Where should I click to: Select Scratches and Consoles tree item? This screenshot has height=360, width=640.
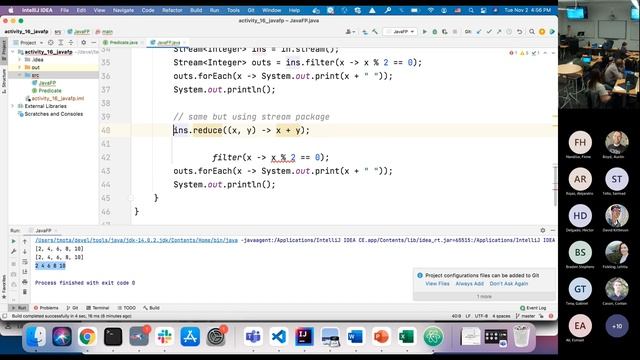tap(53, 114)
